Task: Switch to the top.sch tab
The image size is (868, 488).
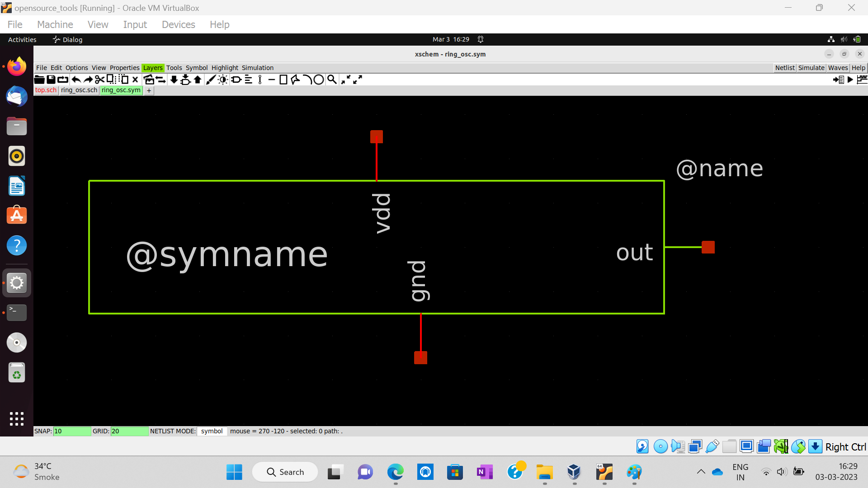Action: tap(46, 90)
